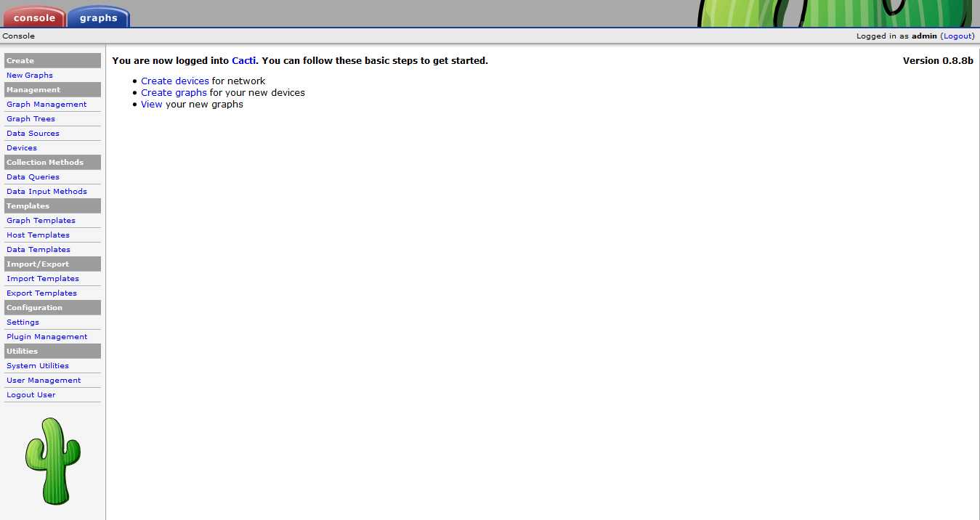980x520 pixels.
Task: Open Plugin Management
Action: pos(46,337)
